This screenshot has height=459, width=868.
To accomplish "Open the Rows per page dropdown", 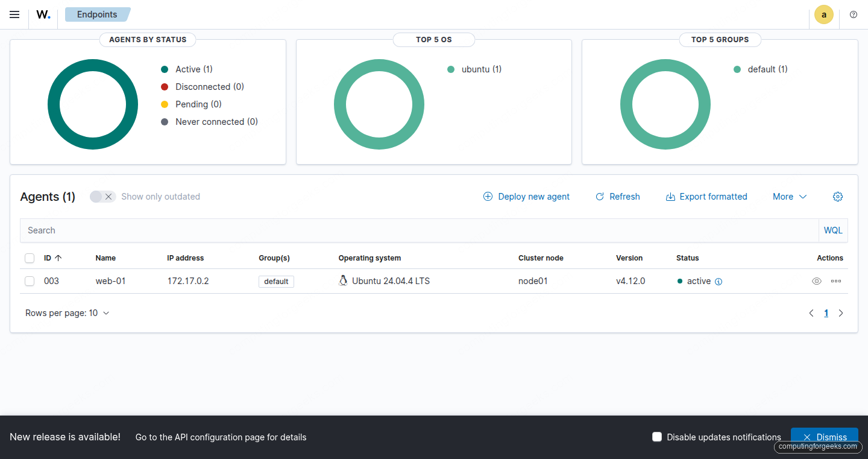I will click(x=67, y=312).
